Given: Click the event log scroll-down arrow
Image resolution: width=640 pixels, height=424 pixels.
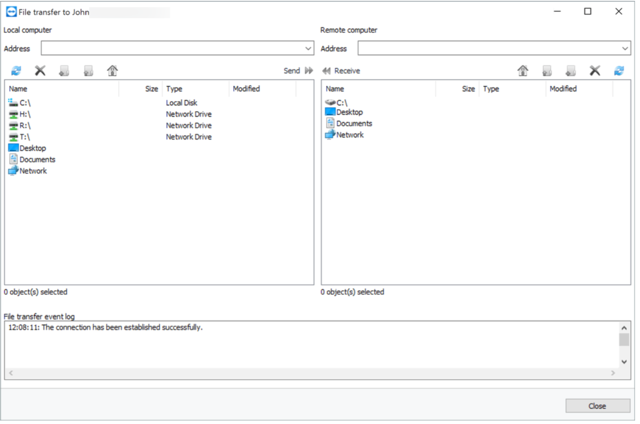Looking at the screenshot, I should [624, 362].
